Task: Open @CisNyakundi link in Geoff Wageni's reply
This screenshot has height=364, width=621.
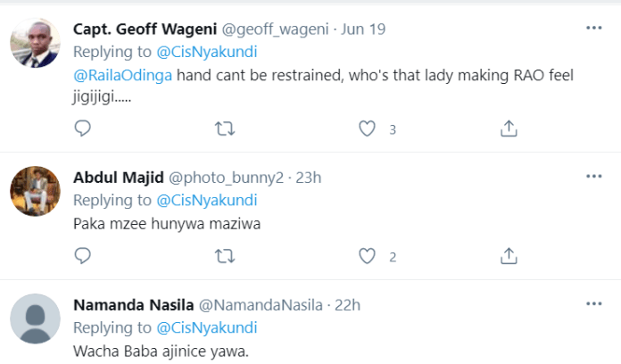Action: pos(206,52)
